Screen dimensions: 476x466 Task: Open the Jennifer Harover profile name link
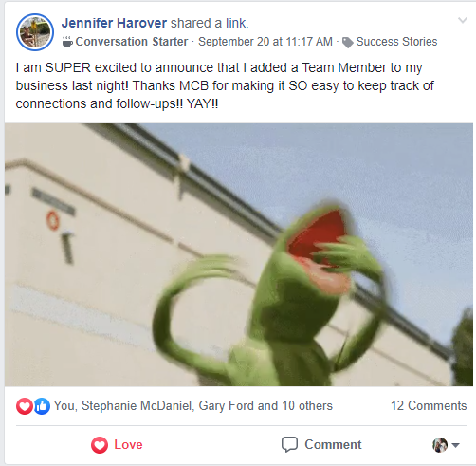(x=114, y=23)
